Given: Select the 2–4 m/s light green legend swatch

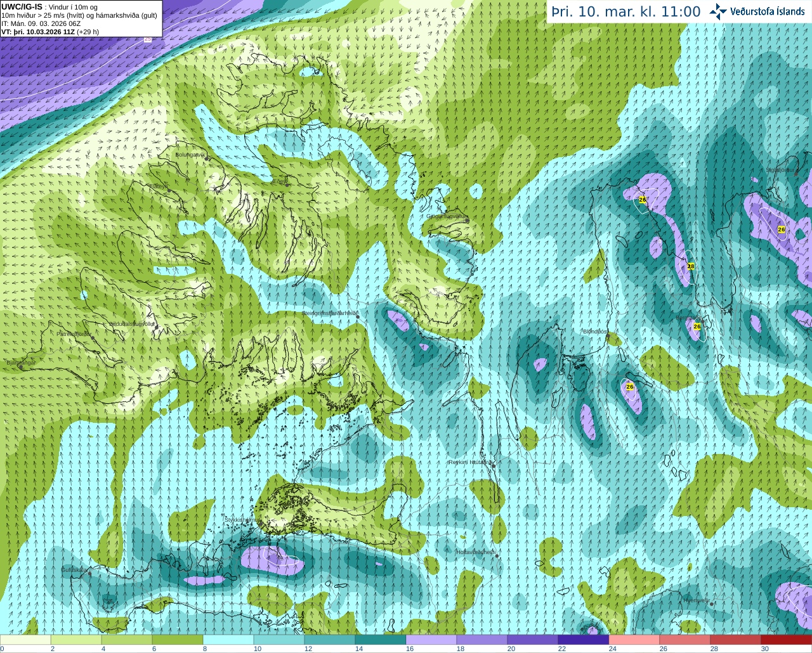Looking at the screenshot, I should (76, 640).
